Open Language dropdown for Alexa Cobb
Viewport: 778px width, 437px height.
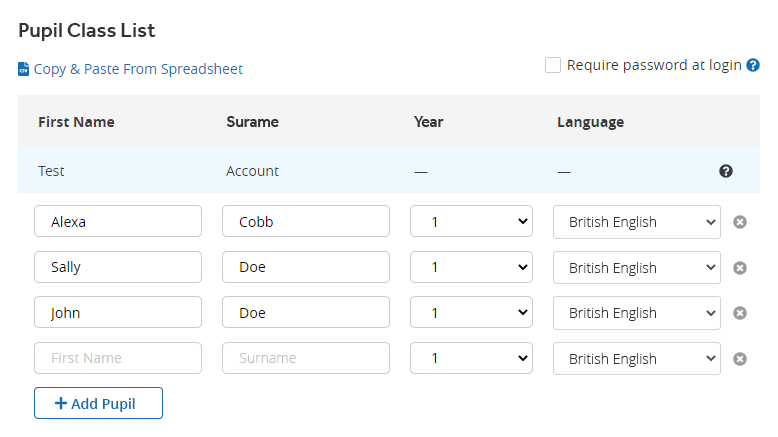pyautogui.click(x=637, y=222)
